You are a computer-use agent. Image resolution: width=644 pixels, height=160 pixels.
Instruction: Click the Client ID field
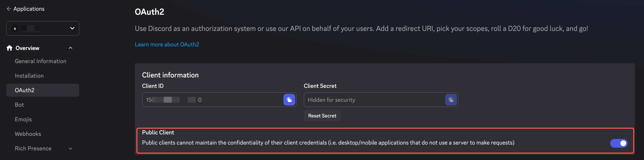click(x=219, y=100)
